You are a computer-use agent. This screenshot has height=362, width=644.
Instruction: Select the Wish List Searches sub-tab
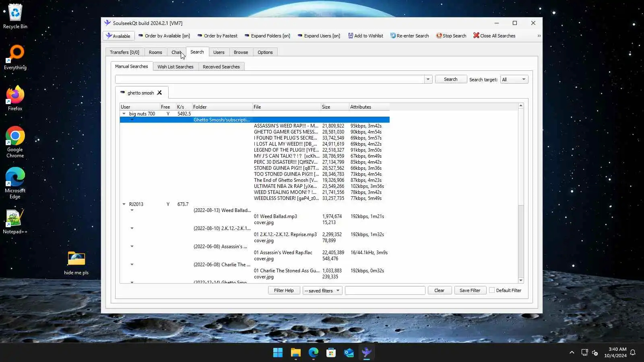click(x=175, y=67)
